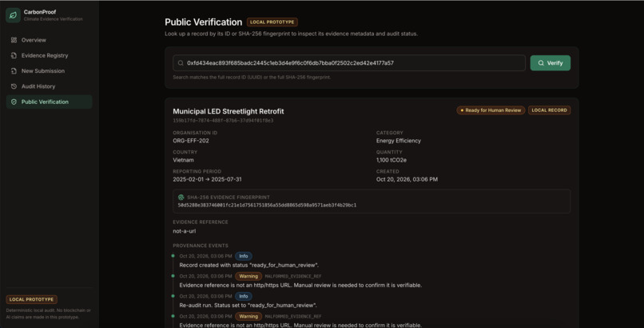Click the 'Record created with status' event text
Screen dimensions: 644x328
tap(249, 265)
